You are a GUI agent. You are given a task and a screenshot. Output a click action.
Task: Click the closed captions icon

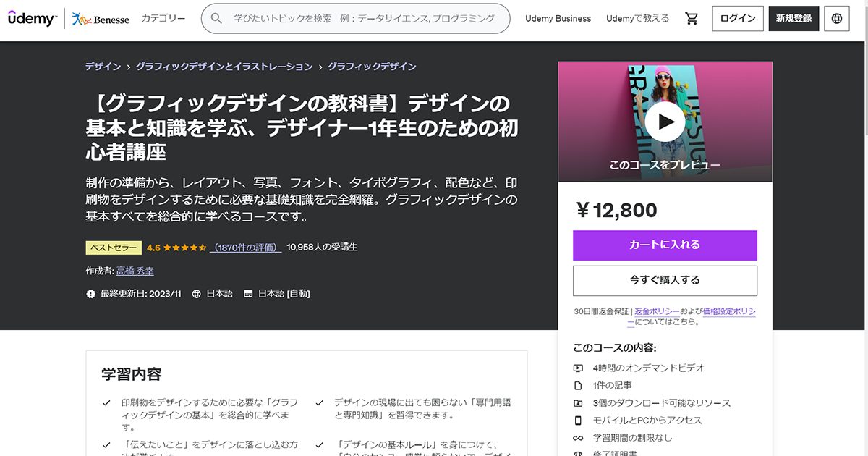[x=248, y=294]
